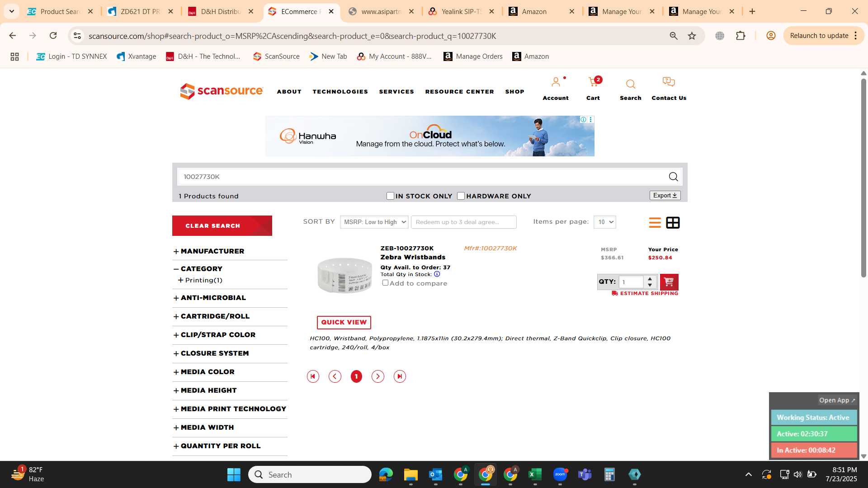Go to previous results page

tap(335, 376)
